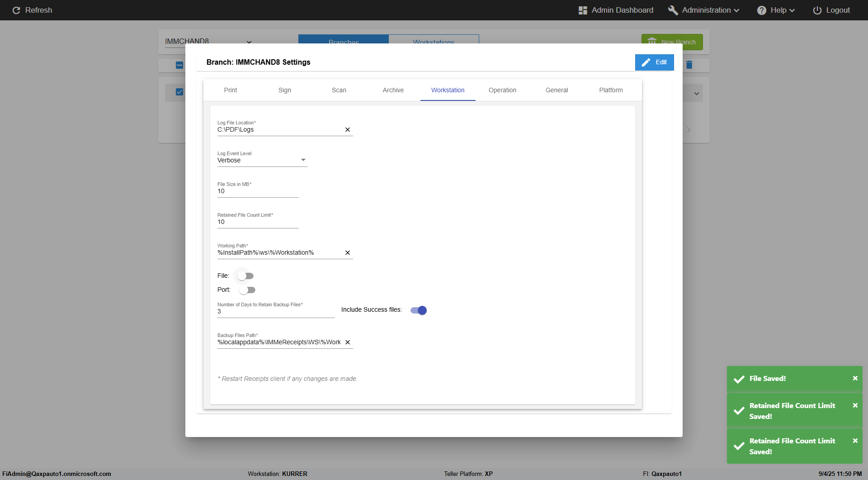This screenshot has width=868, height=480.
Task: Click the Refresh icon in top bar
Action: 16,10
